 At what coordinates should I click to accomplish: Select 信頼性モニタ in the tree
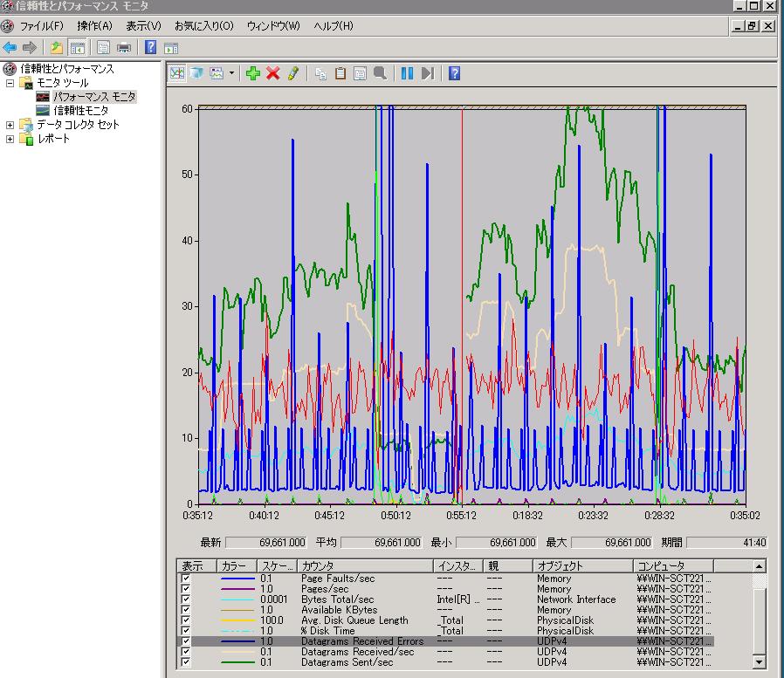(81, 111)
